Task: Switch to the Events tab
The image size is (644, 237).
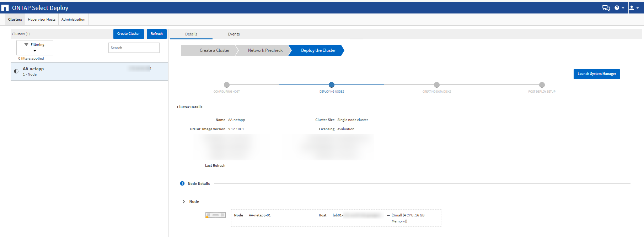Action: coord(234,34)
